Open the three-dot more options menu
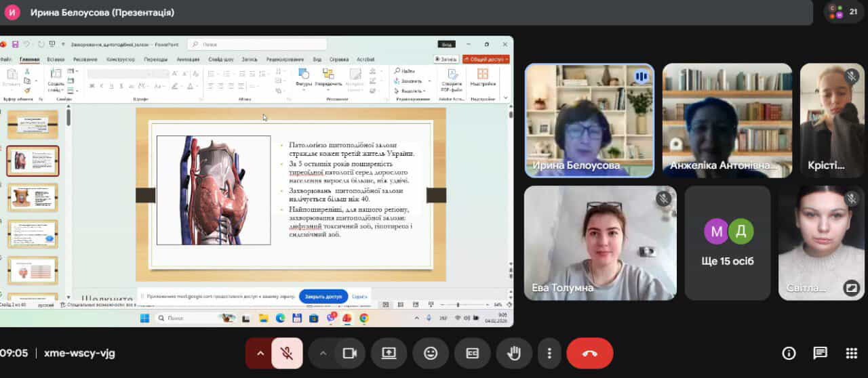The width and height of the screenshot is (868, 378). [549, 353]
